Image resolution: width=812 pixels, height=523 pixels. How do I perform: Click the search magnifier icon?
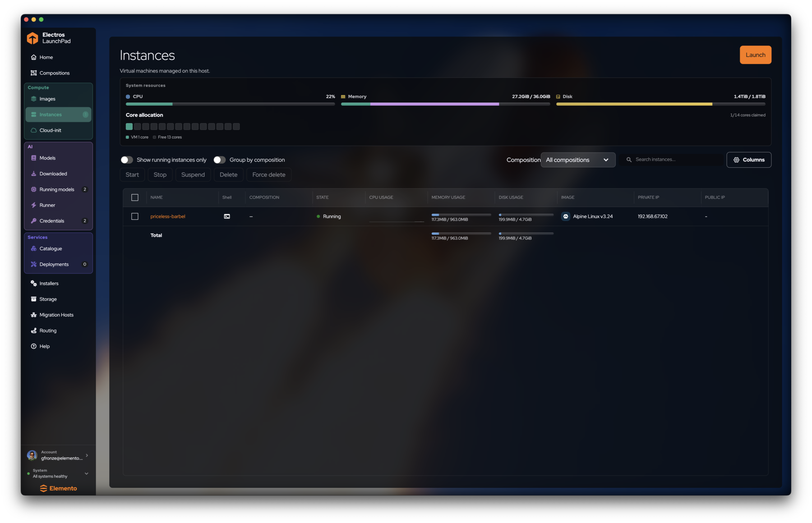(629, 160)
